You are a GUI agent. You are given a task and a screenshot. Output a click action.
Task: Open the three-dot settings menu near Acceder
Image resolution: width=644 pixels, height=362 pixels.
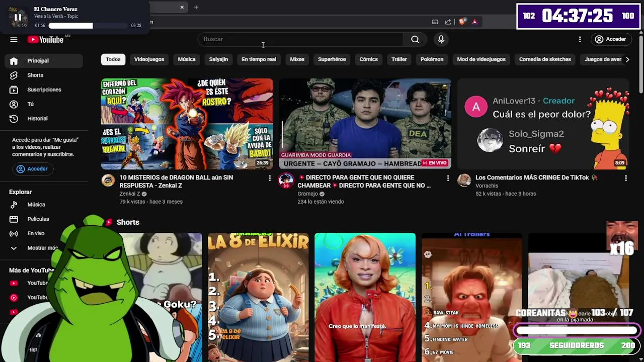click(580, 39)
